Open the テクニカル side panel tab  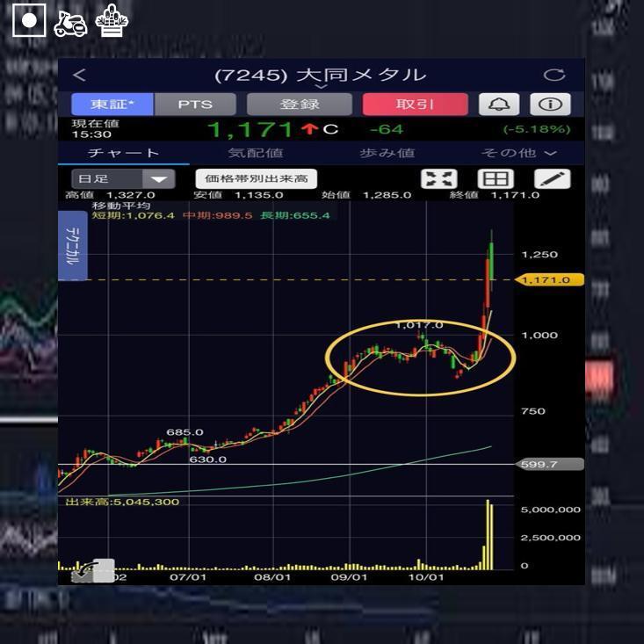coord(73,246)
